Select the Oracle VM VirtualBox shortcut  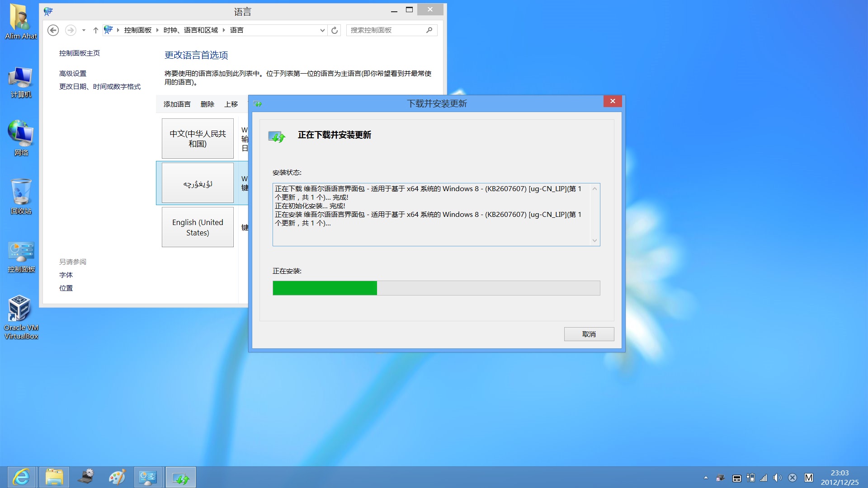(21, 317)
